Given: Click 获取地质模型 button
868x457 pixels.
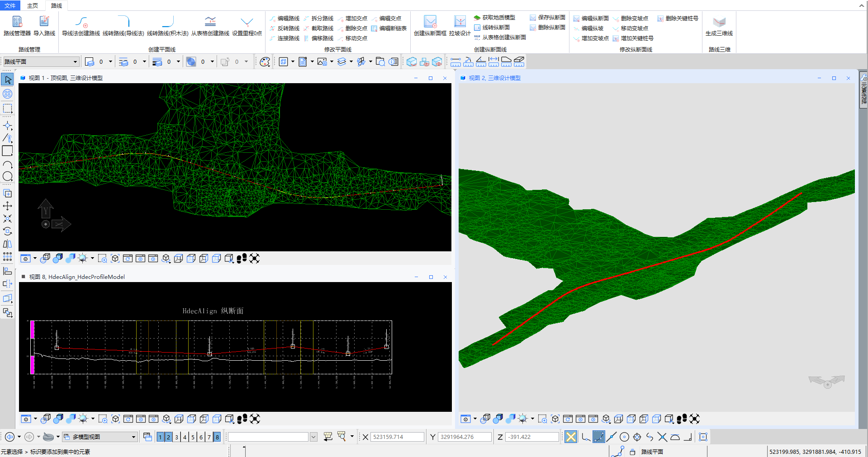Looking at the screenshot, I should (494, 18).
